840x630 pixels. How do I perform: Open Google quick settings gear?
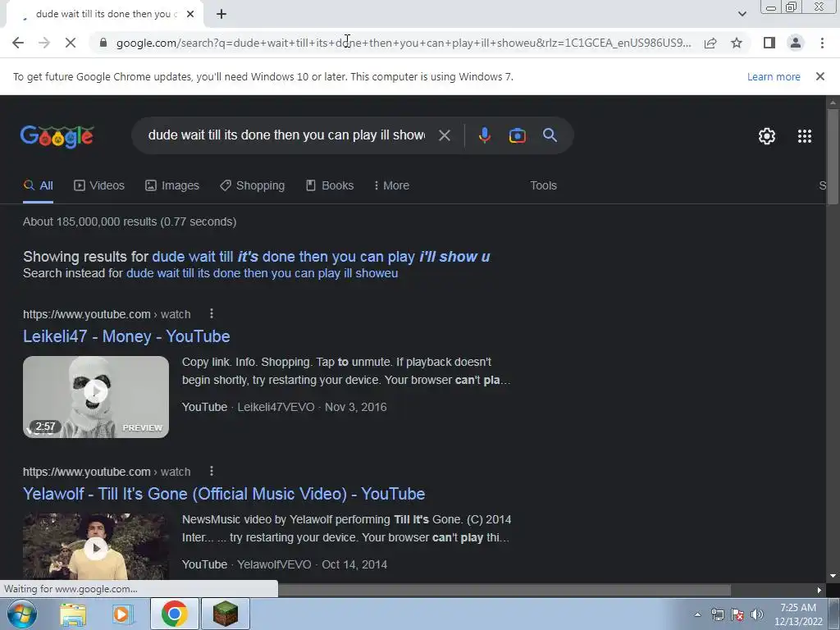click(767, 136)
